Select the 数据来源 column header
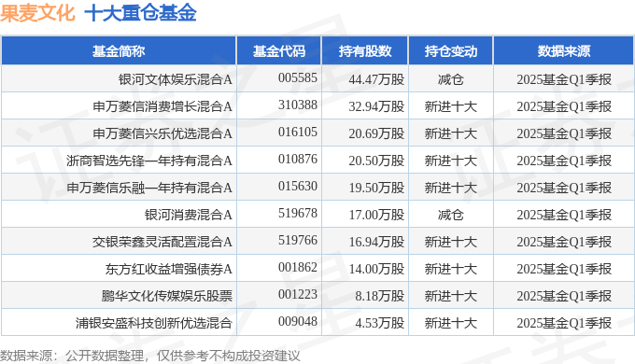This screenshot has height=364, width=635. click(564, 51)
